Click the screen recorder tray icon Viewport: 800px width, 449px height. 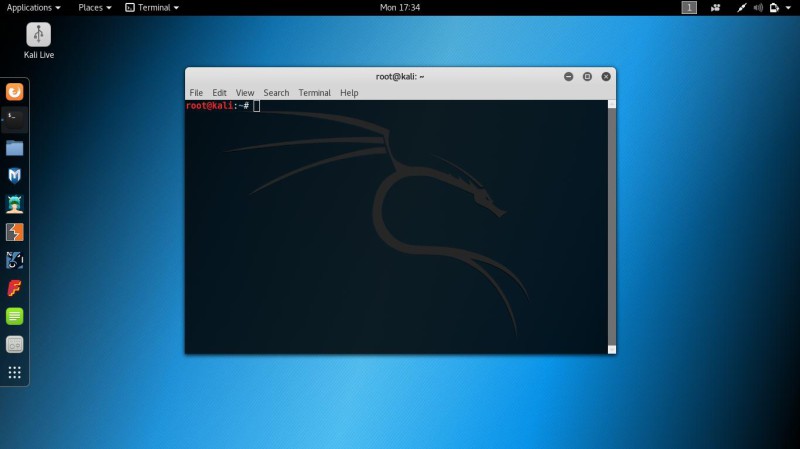coord(715,8)
